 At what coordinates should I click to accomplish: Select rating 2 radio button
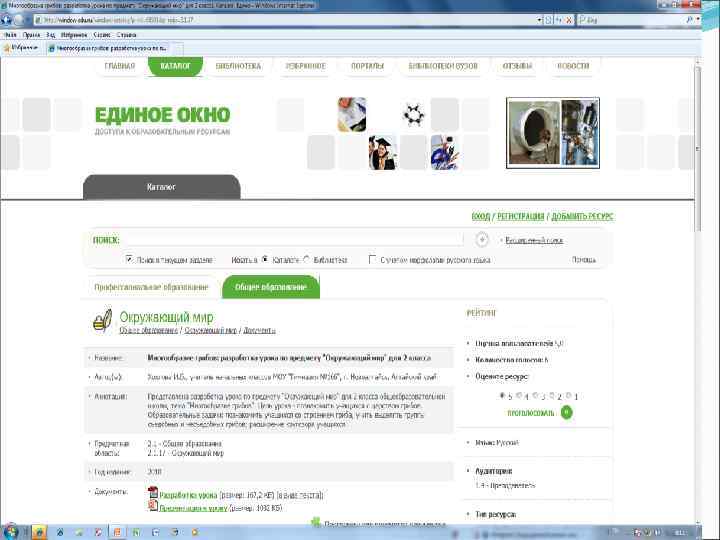[x=552, y=395]
